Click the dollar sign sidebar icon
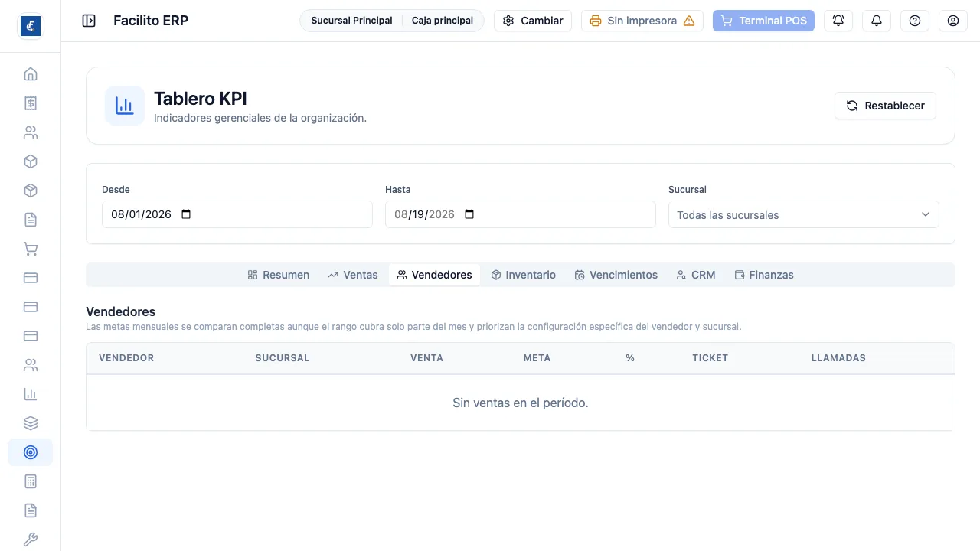 point(31,103)
